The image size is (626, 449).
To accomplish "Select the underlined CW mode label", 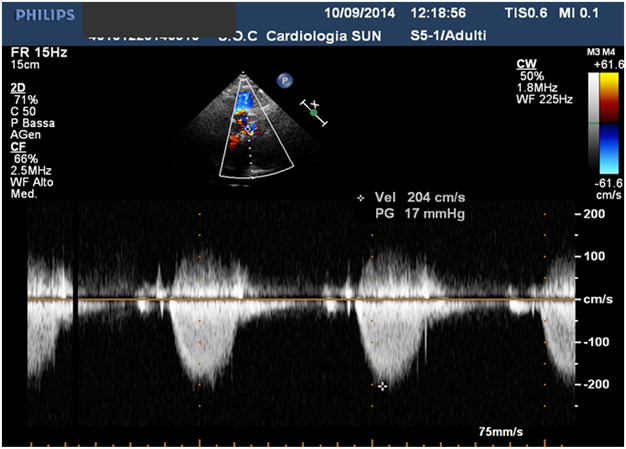I will pyautogui.click(x=526, y=63).
